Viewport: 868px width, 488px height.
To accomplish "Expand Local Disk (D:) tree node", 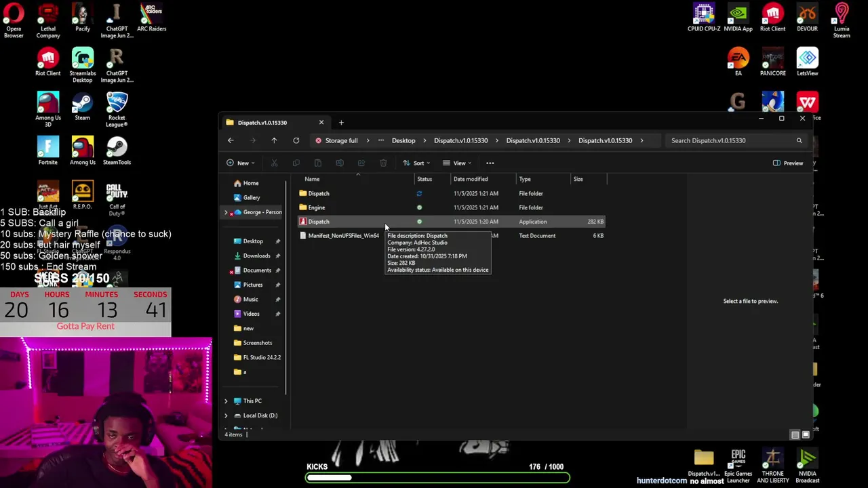I will point(226,415).
